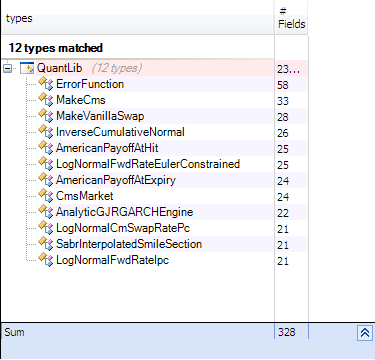Click the MakeCms type icon
The width and height of the screenshot is (375, 360).
[46, 100]
